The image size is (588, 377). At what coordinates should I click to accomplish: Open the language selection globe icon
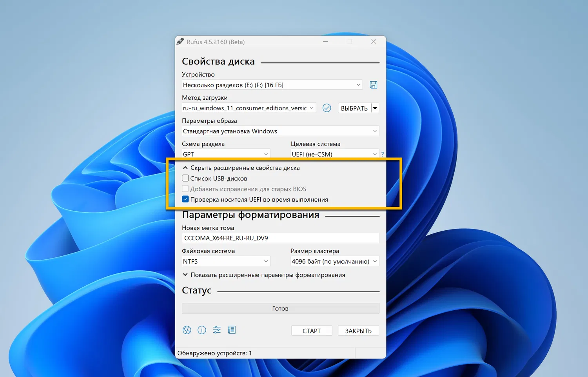coord(187,330)
